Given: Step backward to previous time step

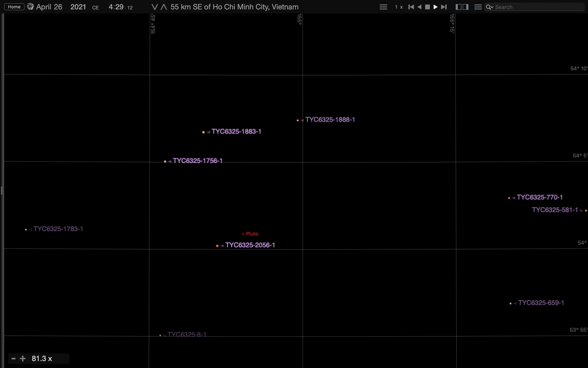Looking at the screenshot, I should tap(411, 7).
